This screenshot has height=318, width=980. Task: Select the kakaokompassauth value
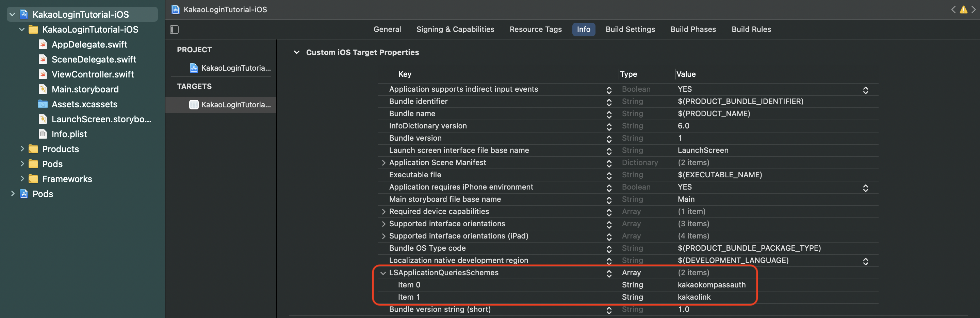tap(712, 285)
